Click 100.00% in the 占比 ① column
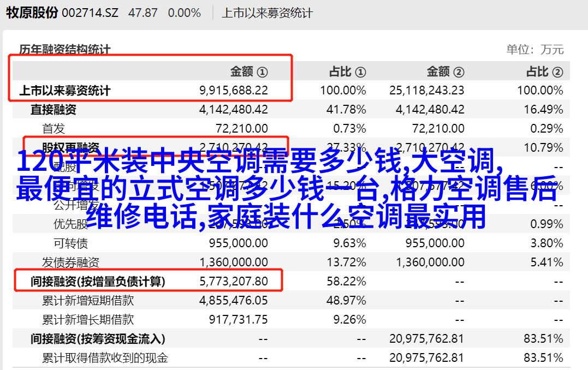The image size is (588, 370). [343, 91]
